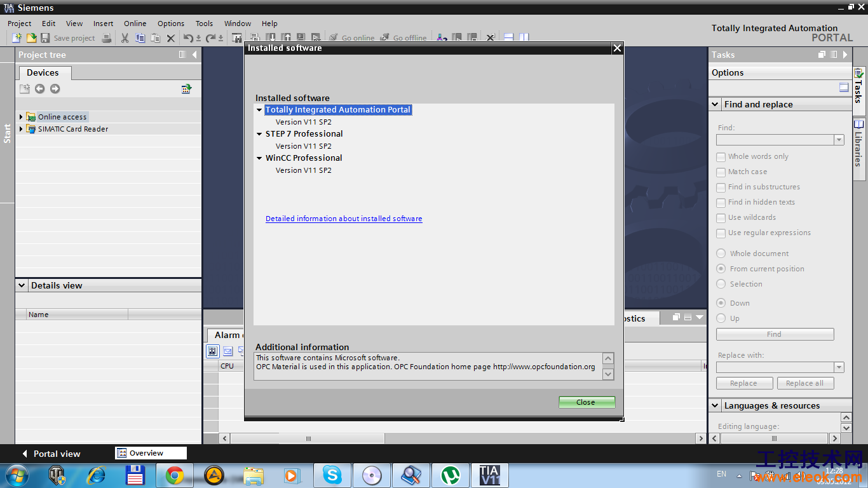Screen dimensions: 868x488
Task: Click the envelope icon in alarm toolbar
Action: (228, 351)
